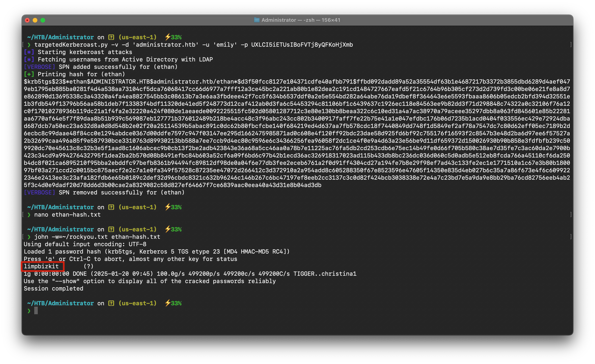The width and height of the screenshot is (595, 364).
Task: Click the 'Administrator — -zsh — 156×41' title text
Action: click(x=301, y=20)
